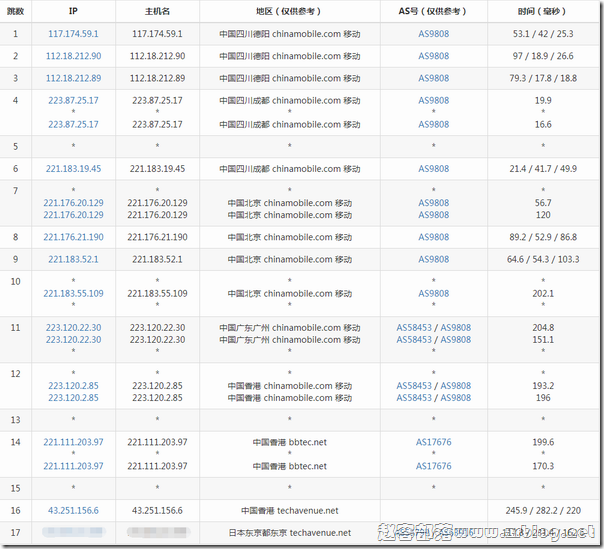The width and height of the screenshot is (604, 549).
Task: Select time value 64.6 / 54.3 / 103.3
Action: [543, 259]
